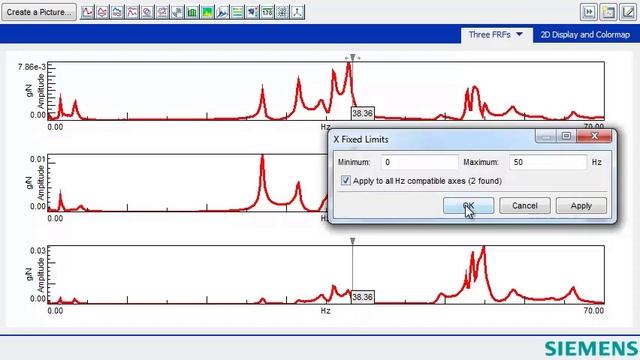
Task: Click the 38.36 cursor label in top plot
Action: (x=362, y=113)
